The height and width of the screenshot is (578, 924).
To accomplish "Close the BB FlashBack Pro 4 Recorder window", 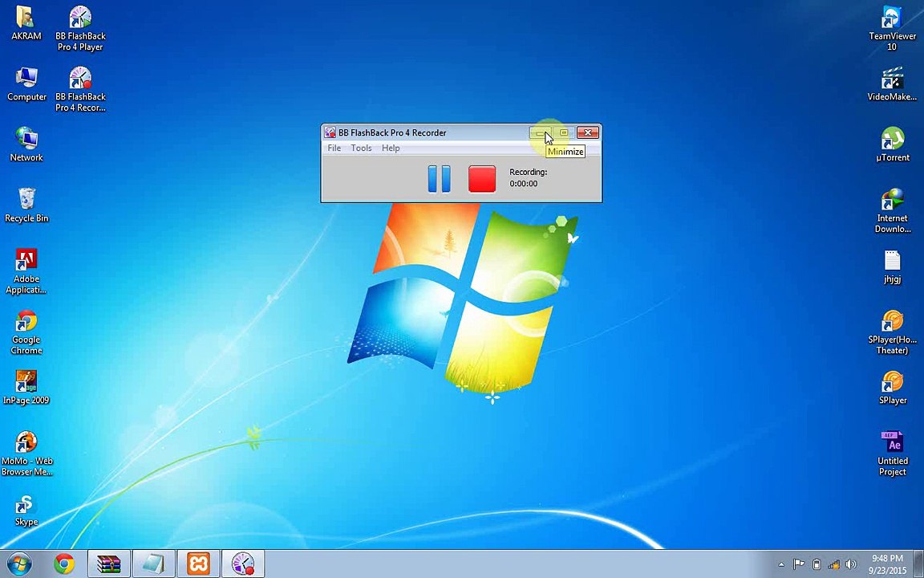I will pyautogui.click(x=587, y=132).
